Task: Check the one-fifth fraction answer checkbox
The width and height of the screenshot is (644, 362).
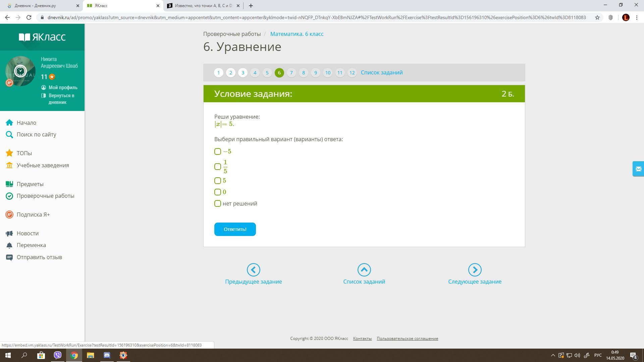Action: pos(218,167)
